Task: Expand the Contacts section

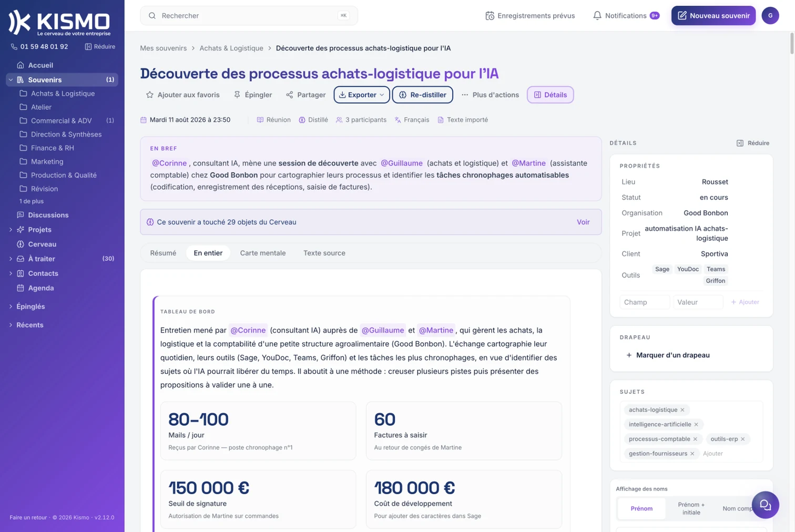Action: (11, 273)
